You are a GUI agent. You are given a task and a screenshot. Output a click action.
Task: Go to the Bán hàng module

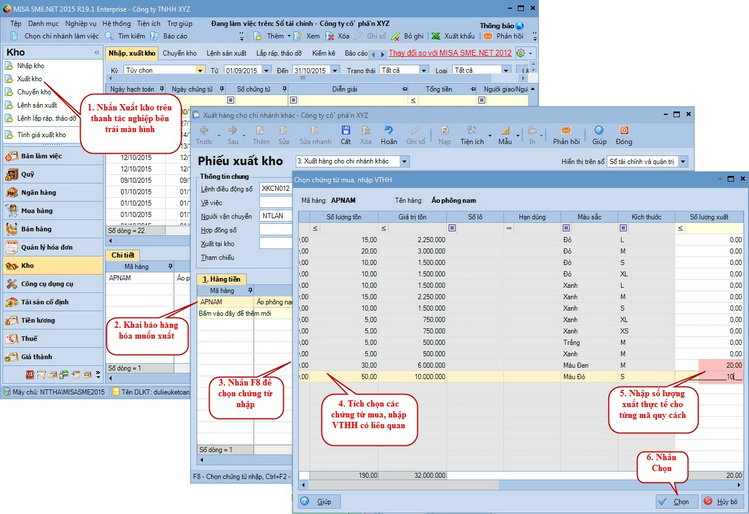53,229
